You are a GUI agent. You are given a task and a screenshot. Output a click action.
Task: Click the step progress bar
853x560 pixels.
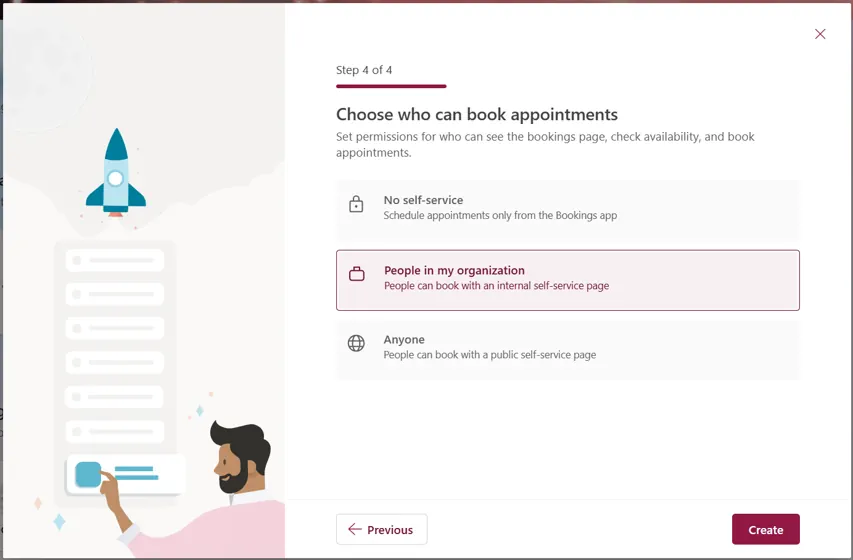click(391, 86)
